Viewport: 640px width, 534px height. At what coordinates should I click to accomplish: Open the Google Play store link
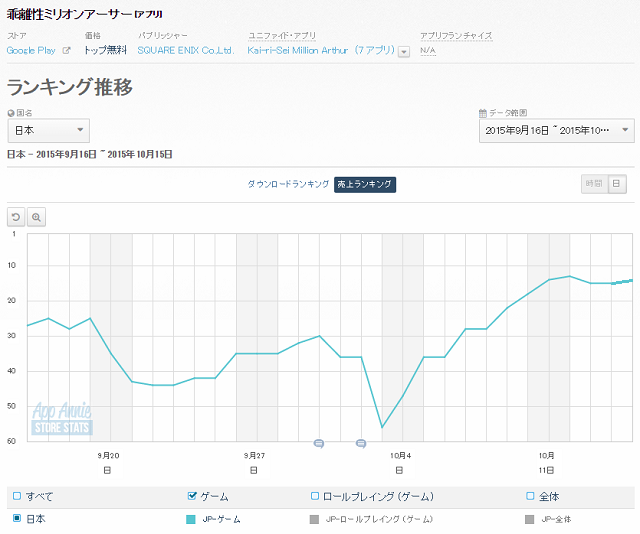click(31, 51)
